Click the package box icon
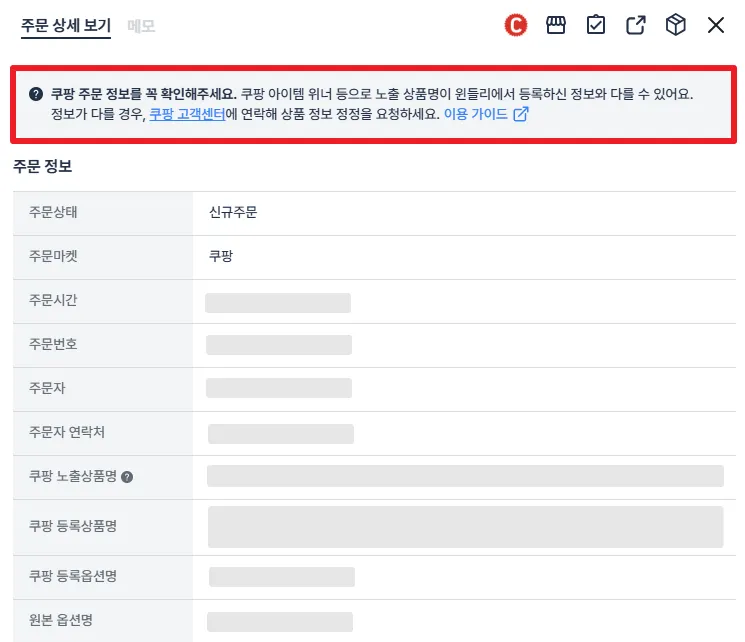The width and height of the screenshot is (745, 642). [675, 25]
